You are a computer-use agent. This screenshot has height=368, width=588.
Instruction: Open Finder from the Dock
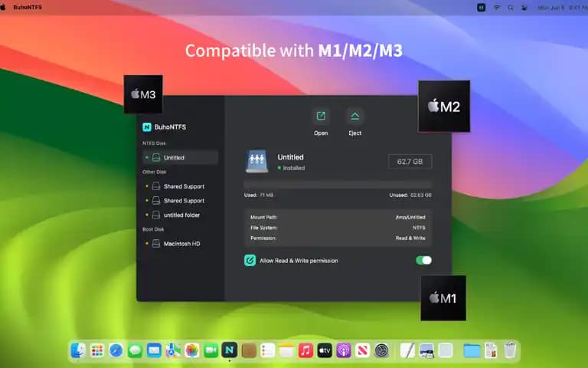click(78, 350)
